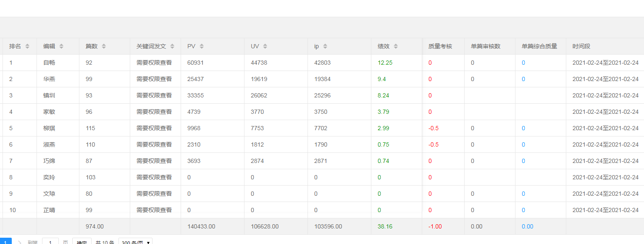Click sort arrows next to 关键词发文
Screen dimensions: 644x244
tap(172, 46)
